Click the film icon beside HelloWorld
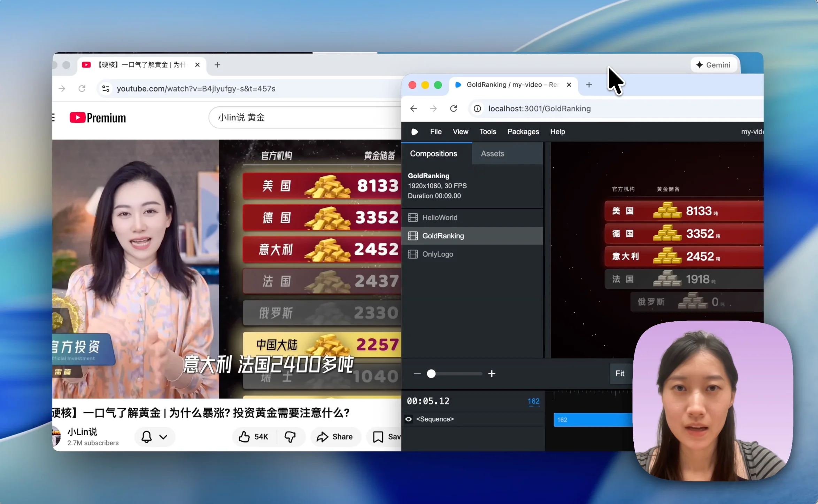This screenshot has width=818, height=504. click(413, 218)
